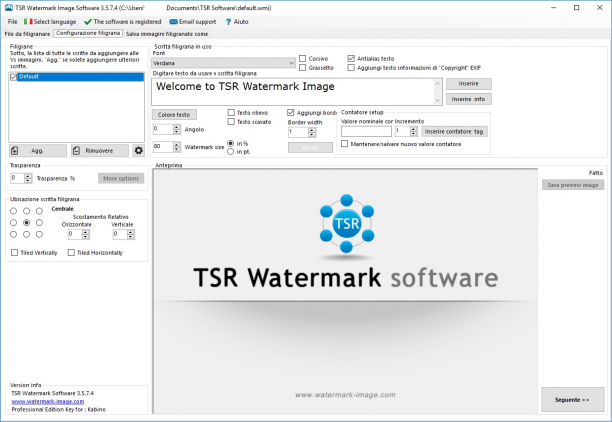The width and height of the screenshot is (612, 422).
Task: Click the Italian flag icon beside Select language
Action: tap(28, 21)
